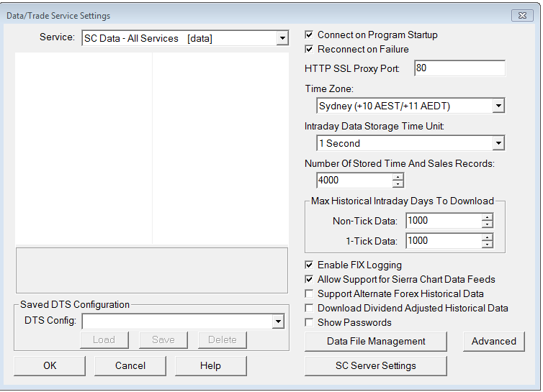Open the Advanced settings button
The image size is (543, 392).
[x=494, y=342]
